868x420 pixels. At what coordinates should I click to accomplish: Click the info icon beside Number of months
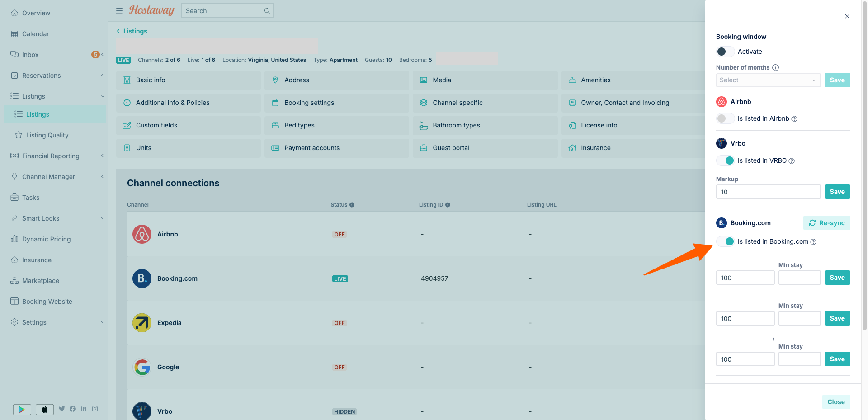click(x=775, y=67)
